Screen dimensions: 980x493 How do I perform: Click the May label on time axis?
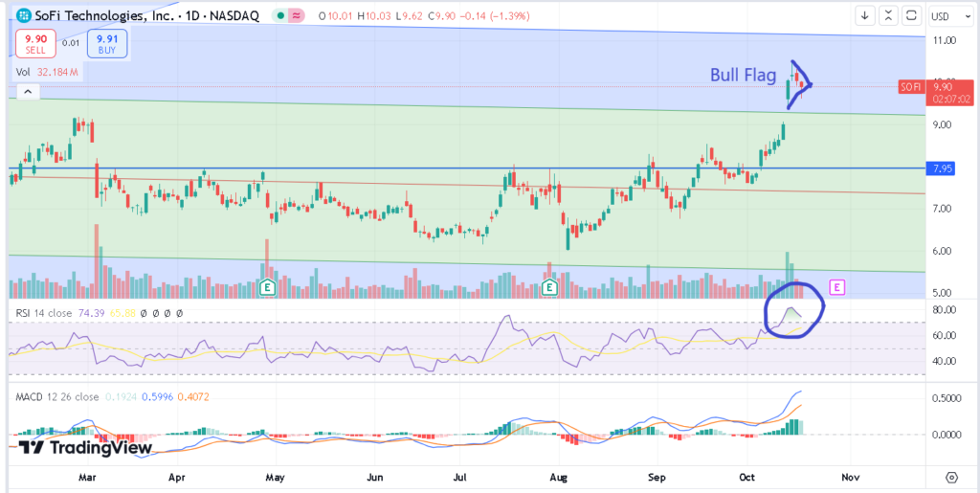275,478
